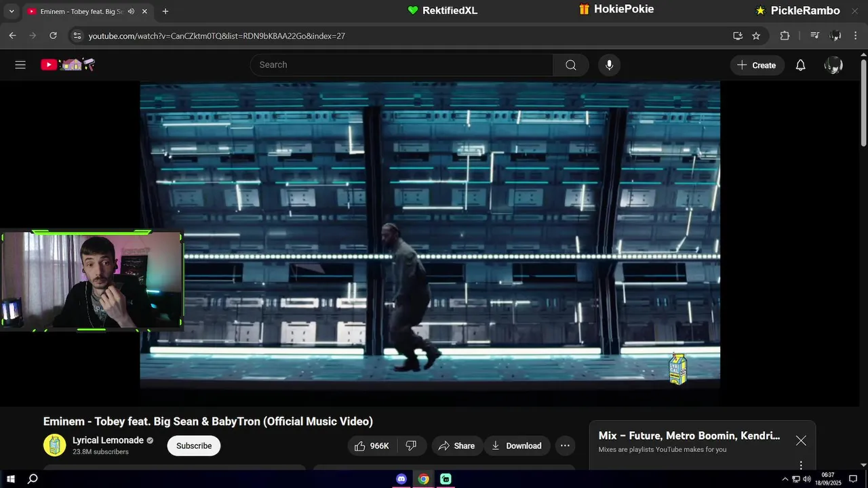Click the browser URL address bar
The height and width of the screenshot is (488, 868).
click(407, 36)
